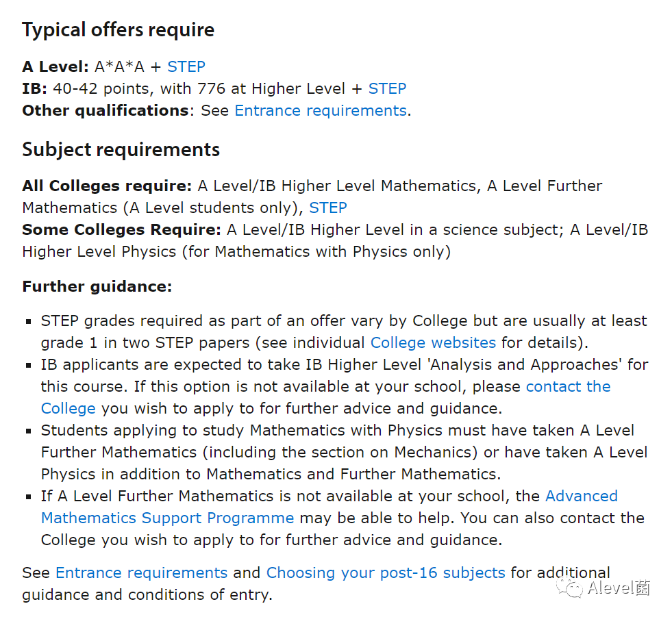The width and height of the screenshot is (672, 617).
Task: Open the STEP link under All Colleges require
Action: tap(328, 207)
